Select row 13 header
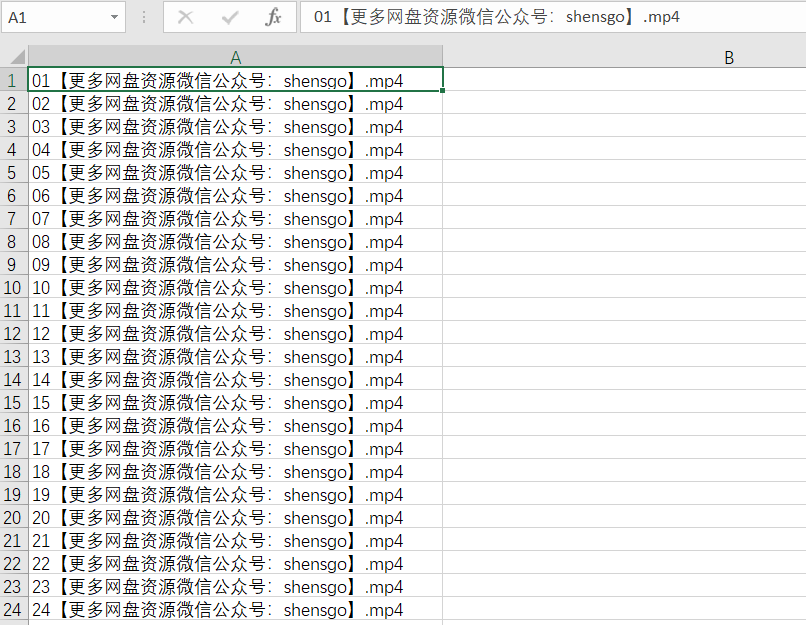 point(12,357)
